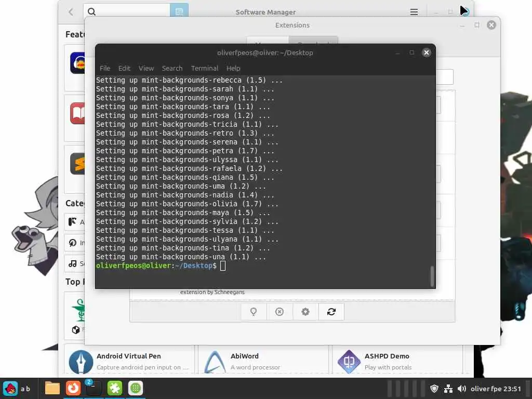Open the File menu in the terminal
The image size is (532, 399).
105,68
